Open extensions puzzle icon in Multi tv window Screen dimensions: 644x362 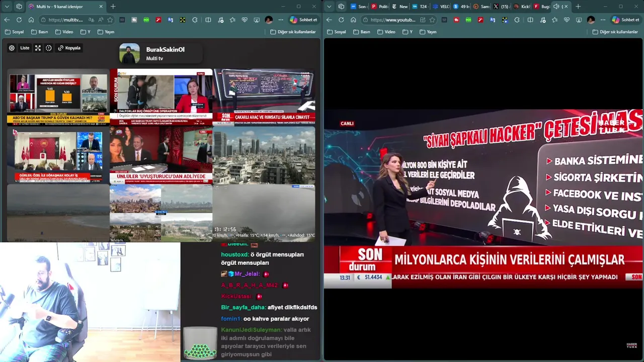coord(195,20)
